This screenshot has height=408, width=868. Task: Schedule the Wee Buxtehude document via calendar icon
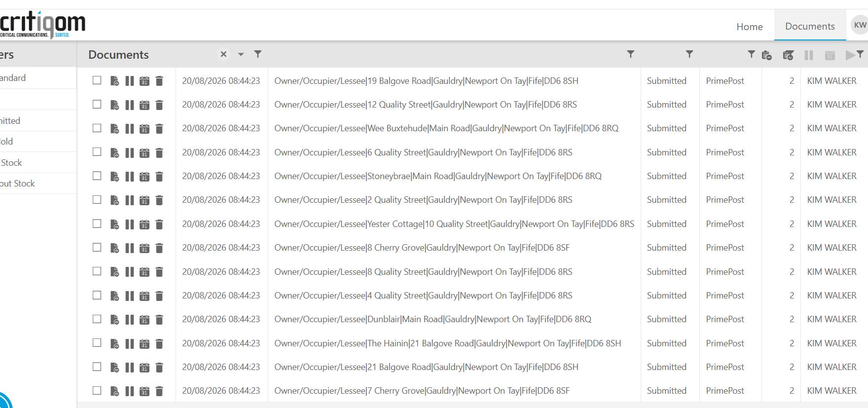click(145, 129)
